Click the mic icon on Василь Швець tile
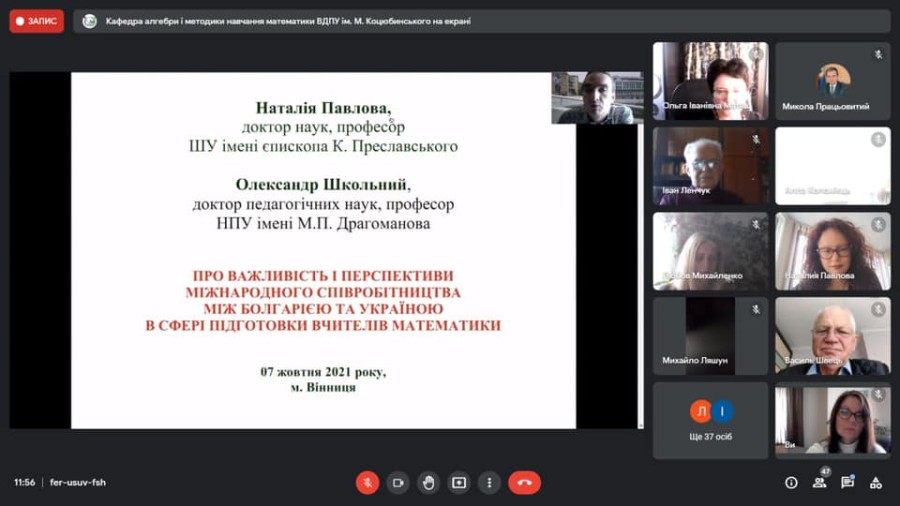 pos(878,310)
